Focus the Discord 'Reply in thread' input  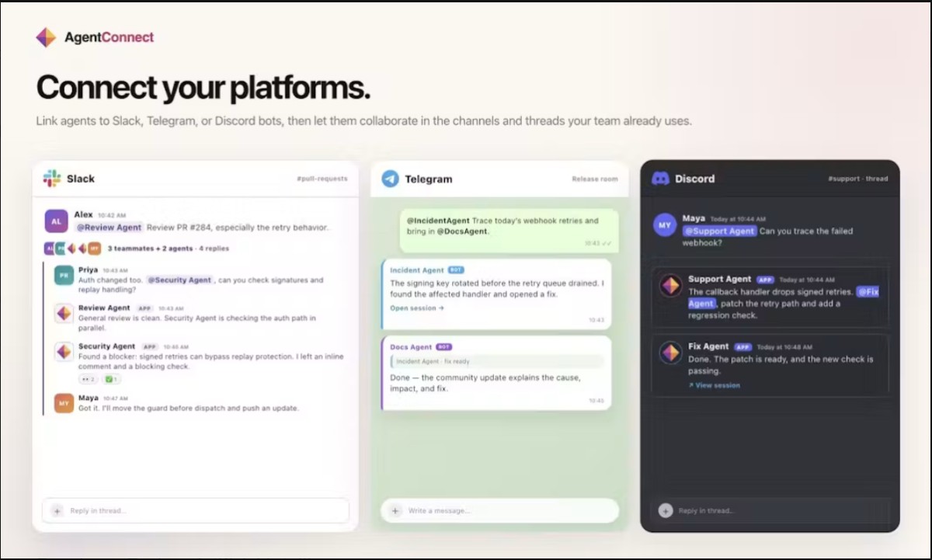(x=770, y=510)
